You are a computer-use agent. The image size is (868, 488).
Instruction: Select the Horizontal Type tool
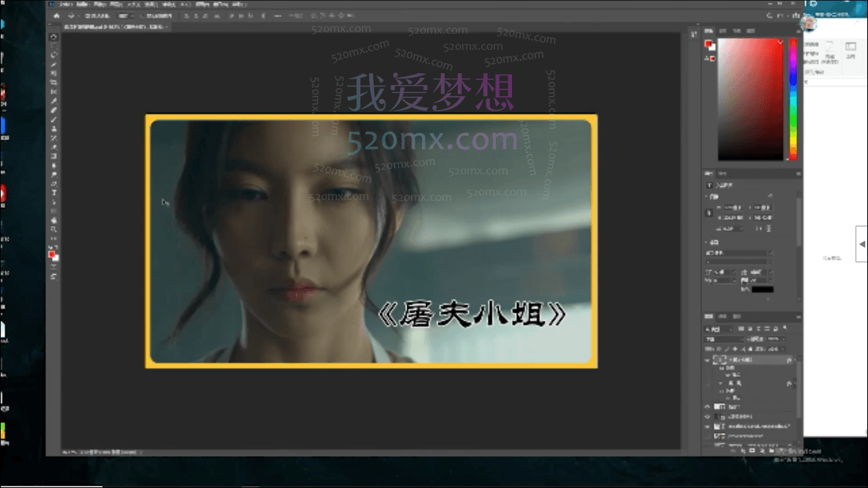coord(53,193)
